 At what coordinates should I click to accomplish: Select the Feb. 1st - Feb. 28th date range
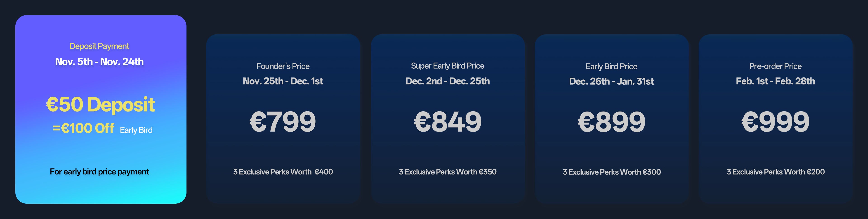775,81
